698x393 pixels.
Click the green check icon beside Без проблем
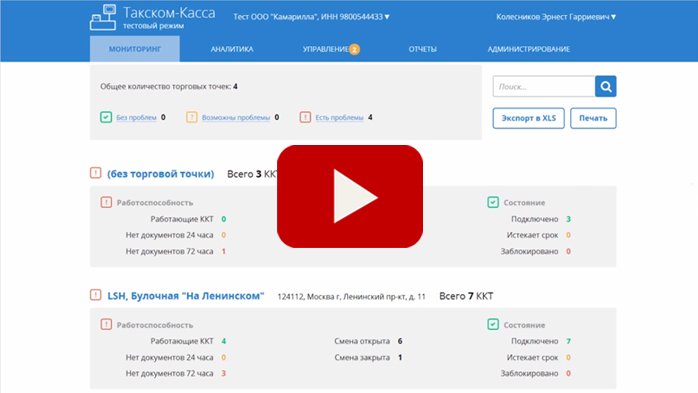(106, 117)
